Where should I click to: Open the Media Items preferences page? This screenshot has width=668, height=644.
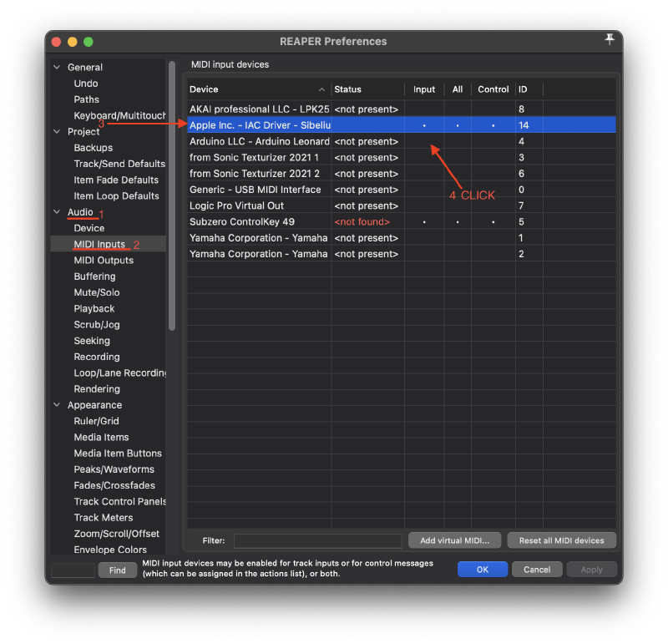click(101, 438)
